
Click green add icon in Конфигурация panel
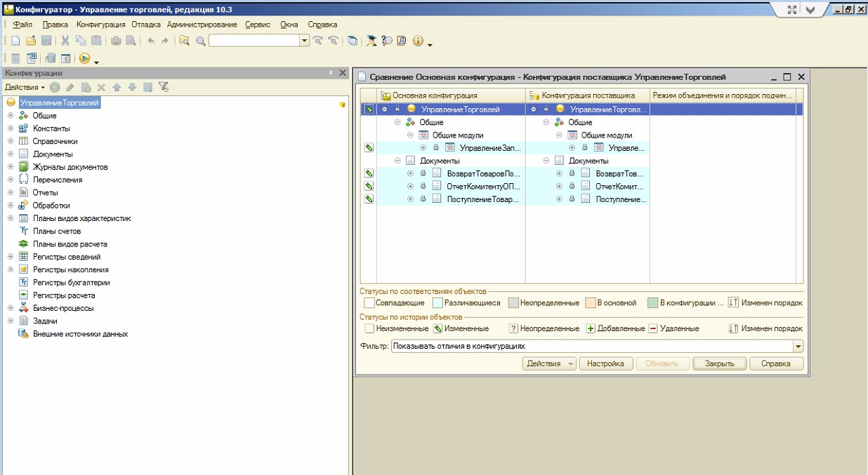54,87
